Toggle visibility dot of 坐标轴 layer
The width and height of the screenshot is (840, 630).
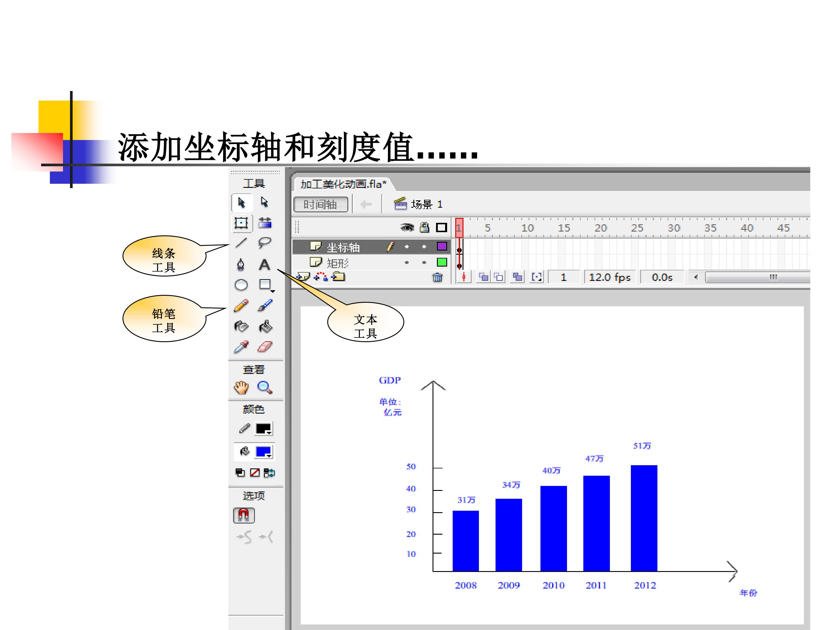pos(407,247)
